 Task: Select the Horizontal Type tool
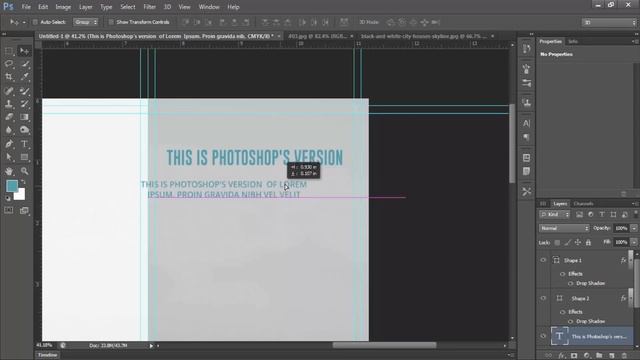[x=24, y=144]
